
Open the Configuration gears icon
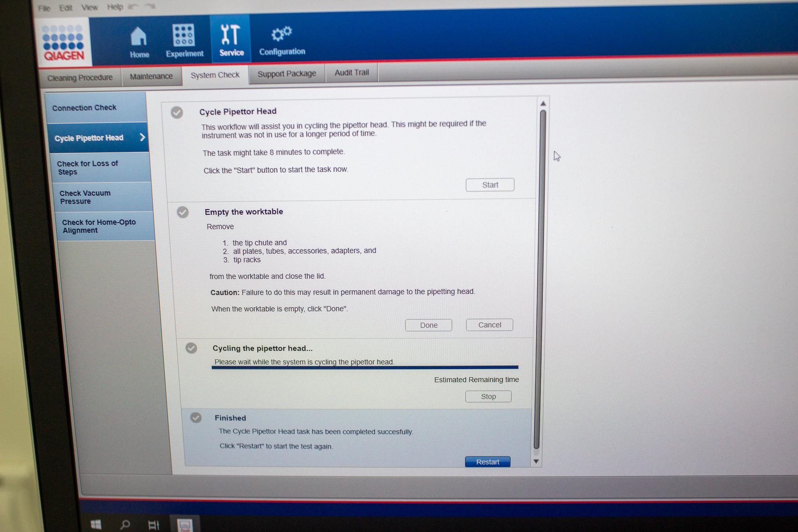click(x=282, y=34)
